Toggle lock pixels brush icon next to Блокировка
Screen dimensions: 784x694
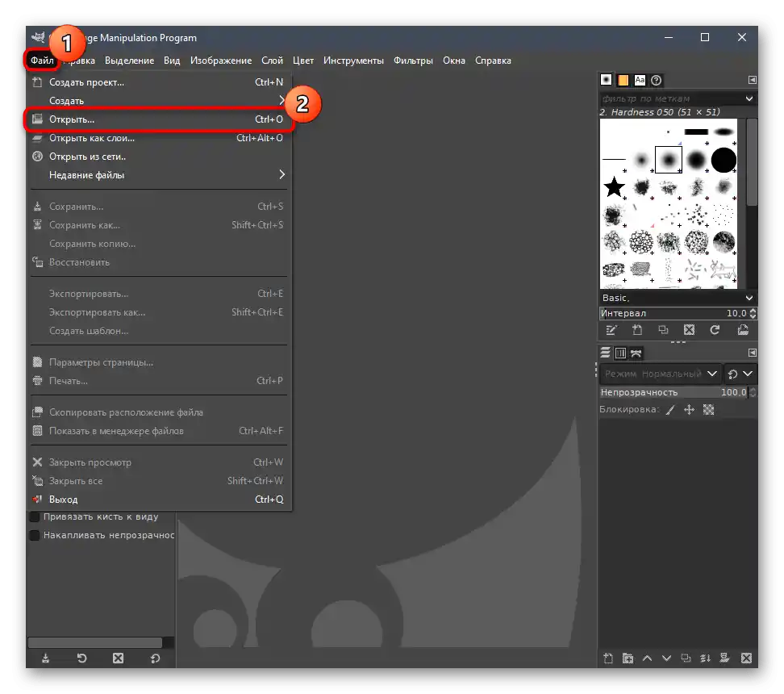pos(670,410)
